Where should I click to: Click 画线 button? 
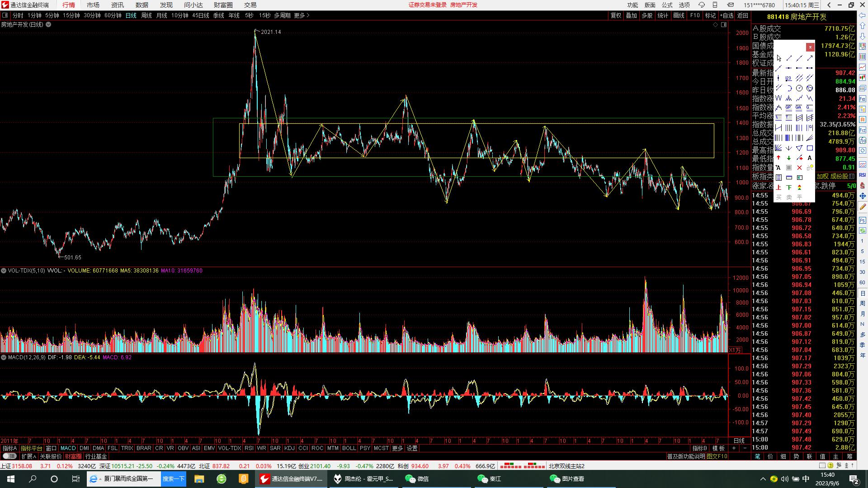(679, 15)
